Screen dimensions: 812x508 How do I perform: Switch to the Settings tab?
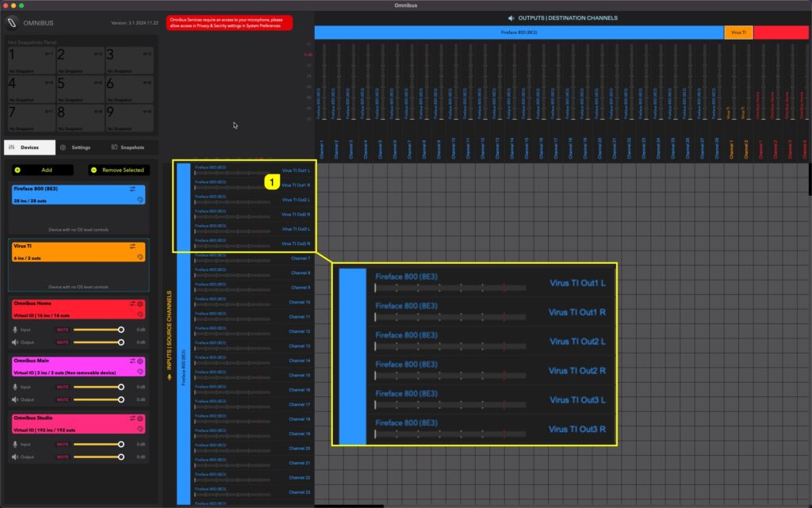tap(79, 147)
